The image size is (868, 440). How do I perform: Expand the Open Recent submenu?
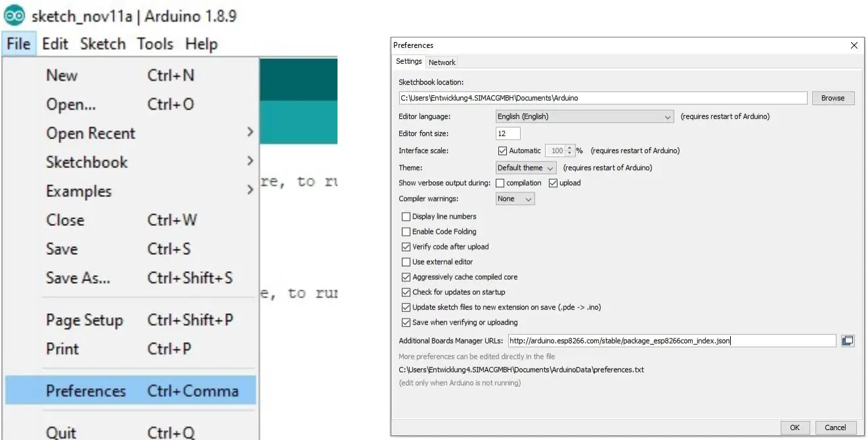[131, 133]
